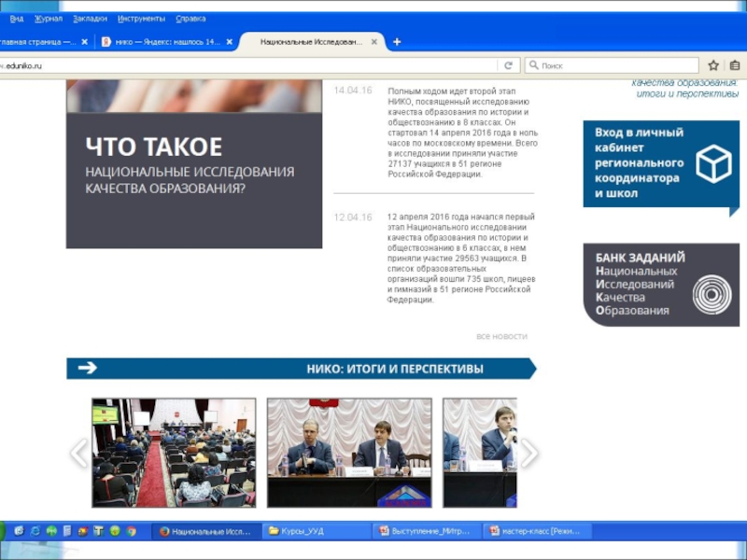Viewport: 747px width, 560px height.
Task: Open the conference hall audience photo
Action: click(x=174, y=453)
